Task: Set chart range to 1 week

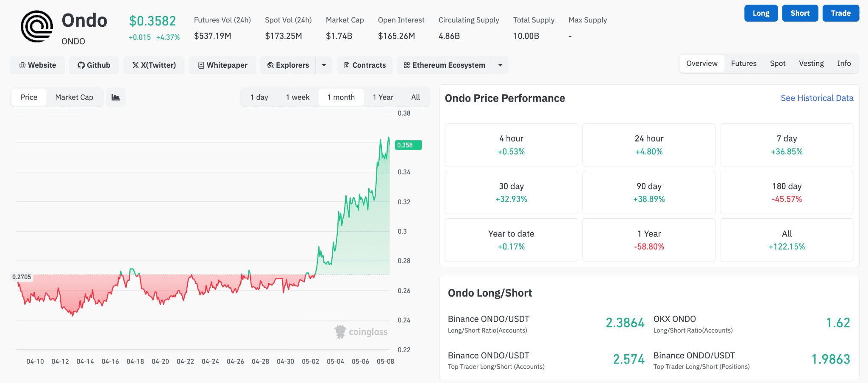Action: tap(298, 97)
